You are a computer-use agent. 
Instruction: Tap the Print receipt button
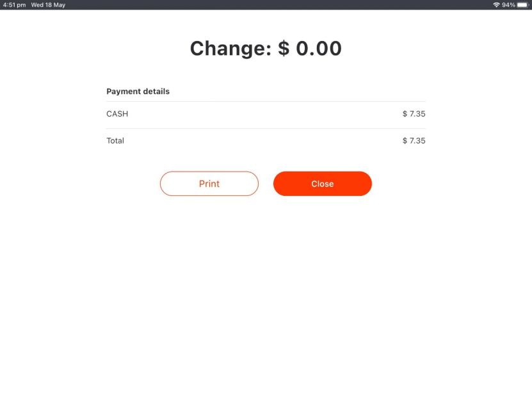pos(209,184)
